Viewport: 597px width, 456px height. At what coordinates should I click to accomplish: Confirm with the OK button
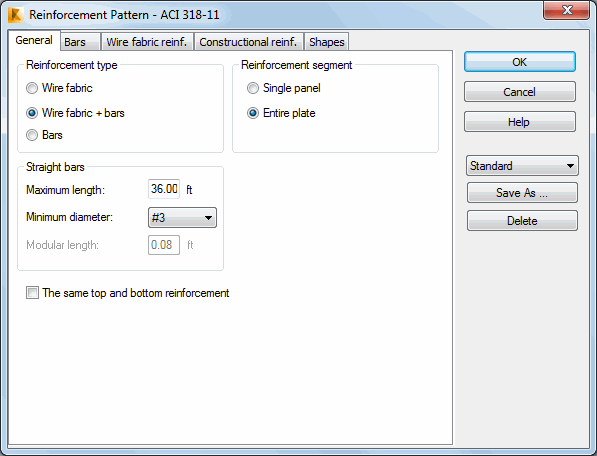click(x=520, y=62)
